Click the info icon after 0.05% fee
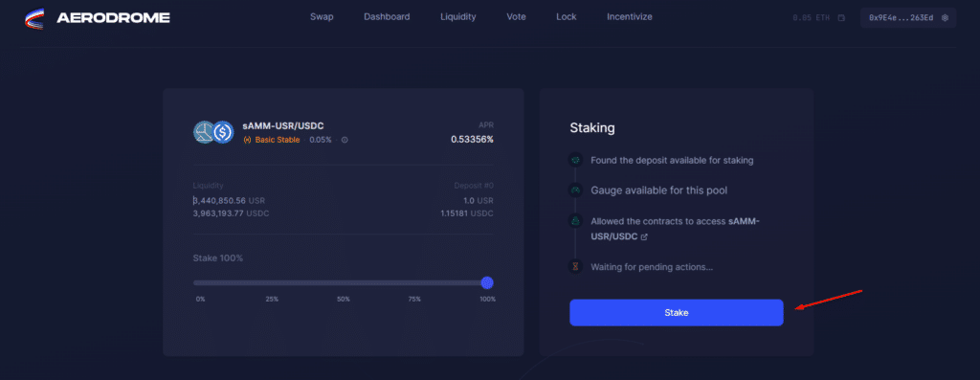Viewport: 980px width, 380px height. (345, 140)
